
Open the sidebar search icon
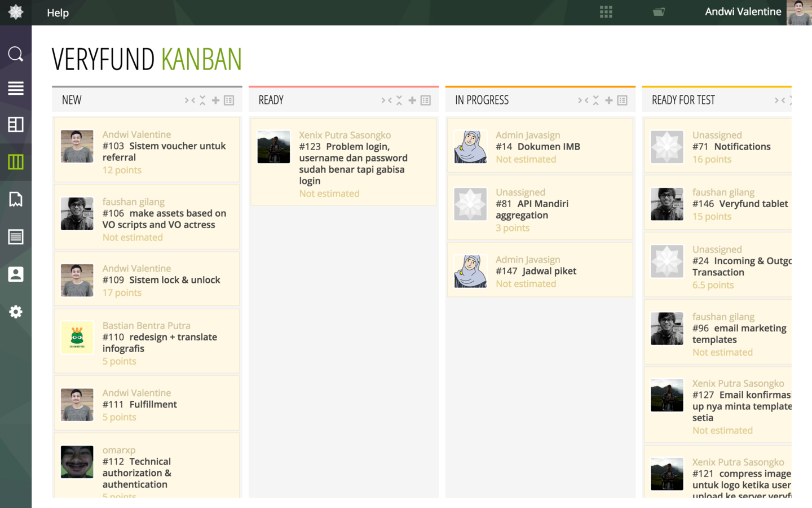pyautogui.click(x=16, y=54)
